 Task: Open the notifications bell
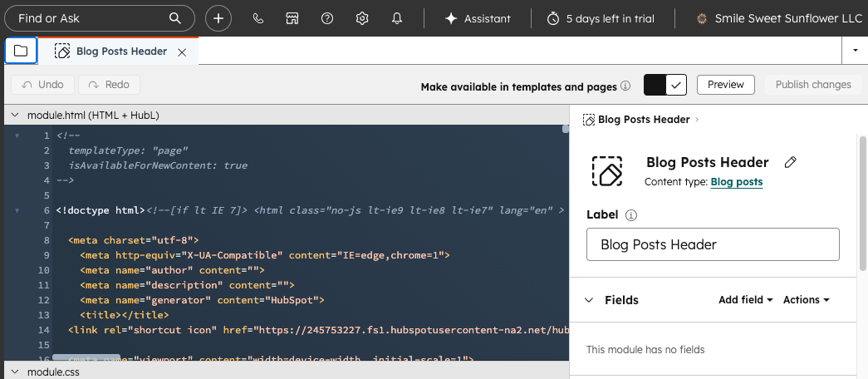pyautogui.click(x=397, y=18)
